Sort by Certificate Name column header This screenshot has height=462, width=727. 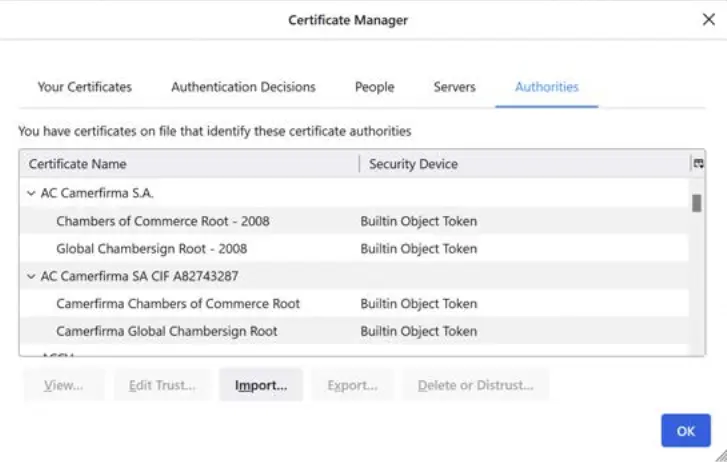point(188,164)
